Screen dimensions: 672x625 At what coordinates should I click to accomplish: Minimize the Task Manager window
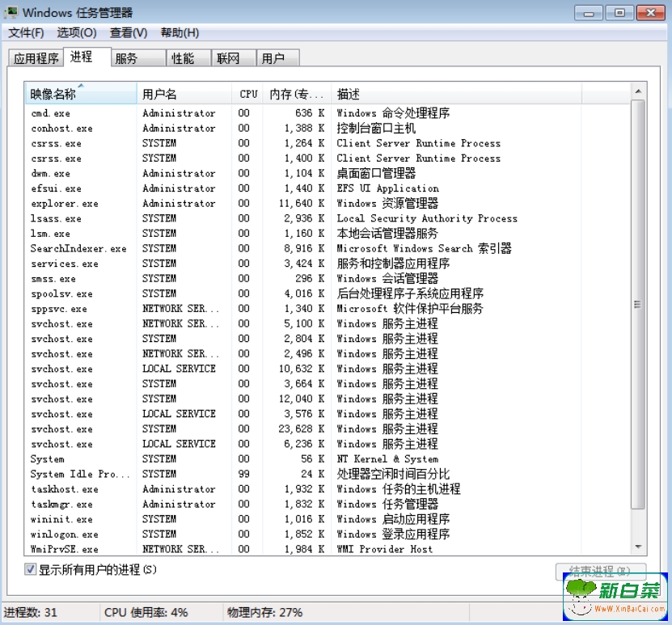pyautogui.click(x=589, y=13)
